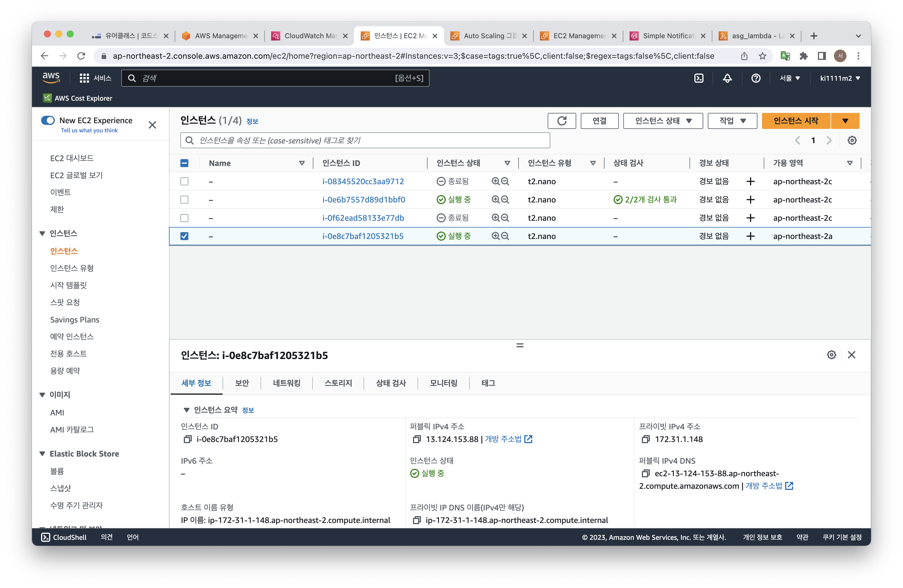Screen dimensions: 903x588
Task: Switch to the 보안 tab
Action: (242, 383)
